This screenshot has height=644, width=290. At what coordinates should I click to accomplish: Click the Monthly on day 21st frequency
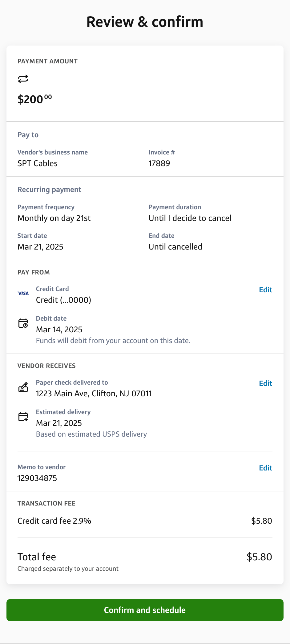point(54,218)
